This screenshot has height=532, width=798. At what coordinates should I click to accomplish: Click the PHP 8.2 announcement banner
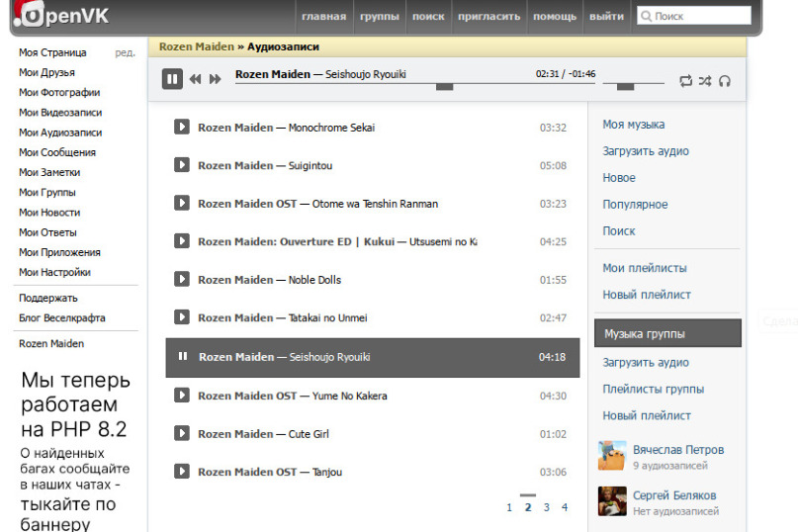75,451
